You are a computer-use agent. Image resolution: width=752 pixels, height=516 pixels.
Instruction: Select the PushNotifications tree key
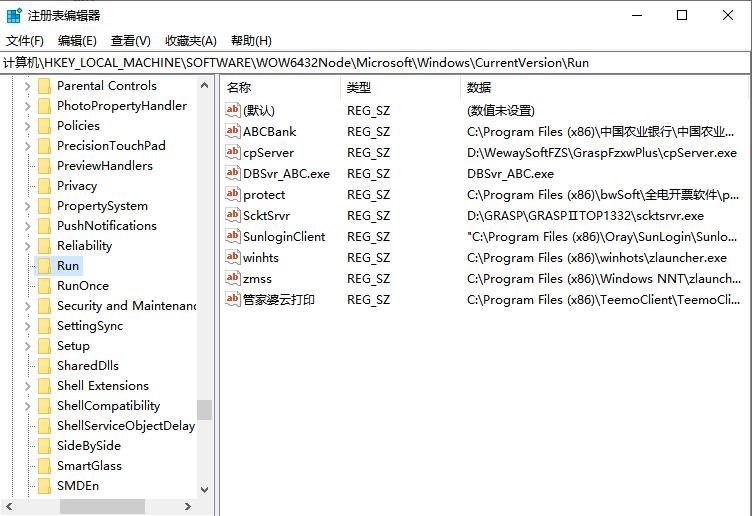106,226
